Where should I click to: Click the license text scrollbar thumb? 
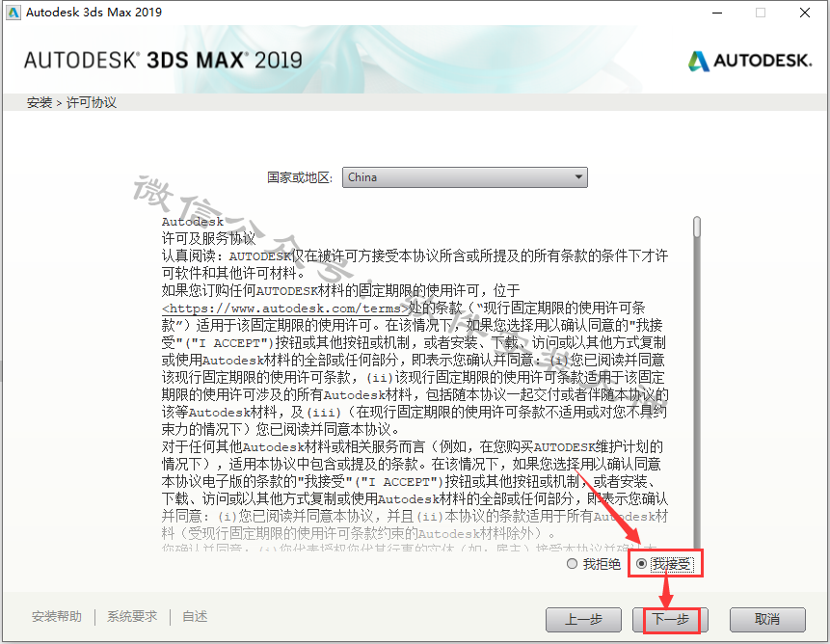point(697,227)
